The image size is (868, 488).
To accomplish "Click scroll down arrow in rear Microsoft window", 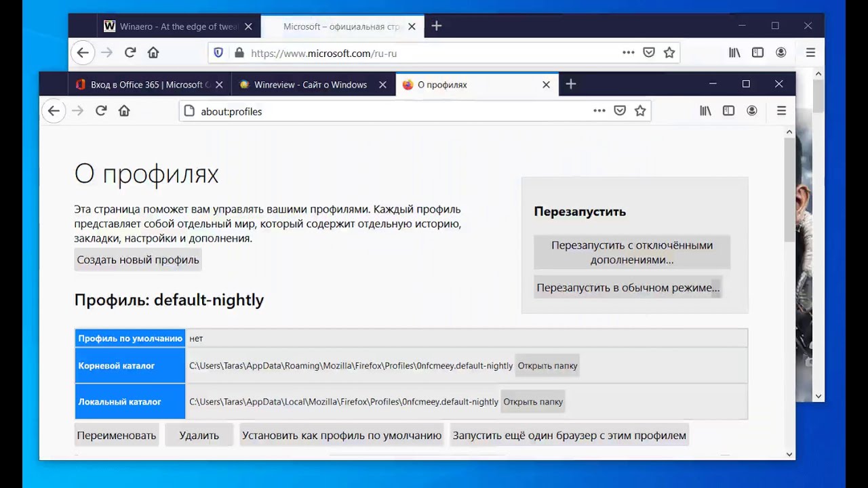I will click(818, 396).
